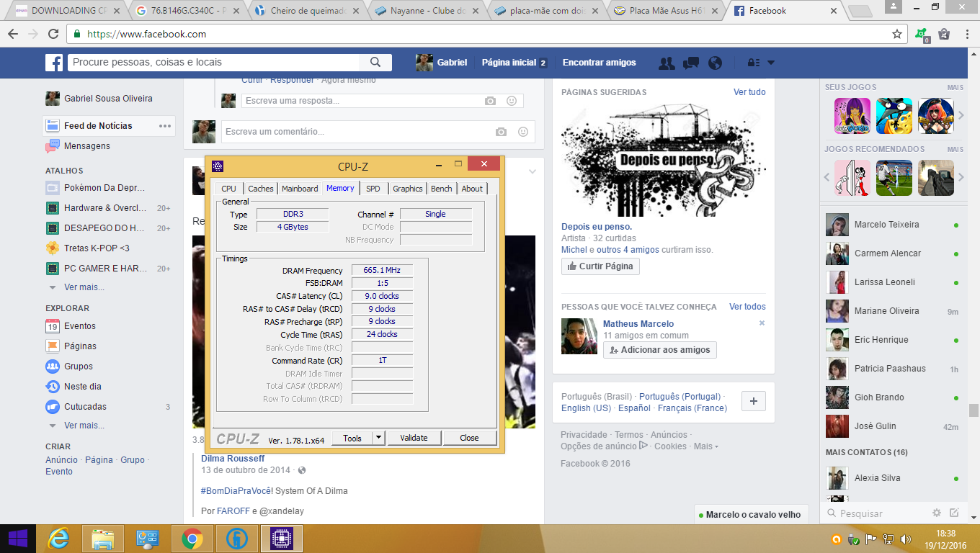Click new message compose icon in chat
980x553 pixels.
pyautogui.click(x=954, y=513)
